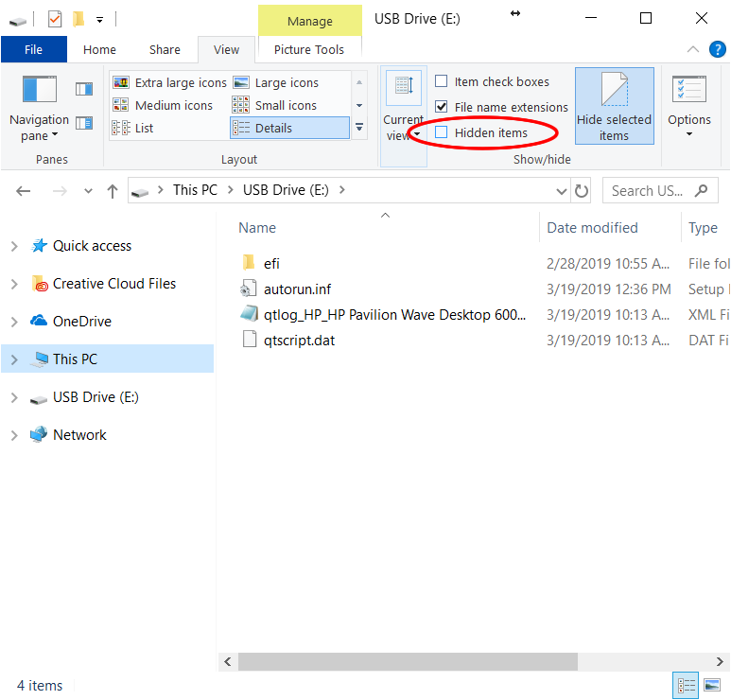The height and width of the screenshot is (700, 731).
Task: Expand the layout gallery more arrow
Action: 359,128
